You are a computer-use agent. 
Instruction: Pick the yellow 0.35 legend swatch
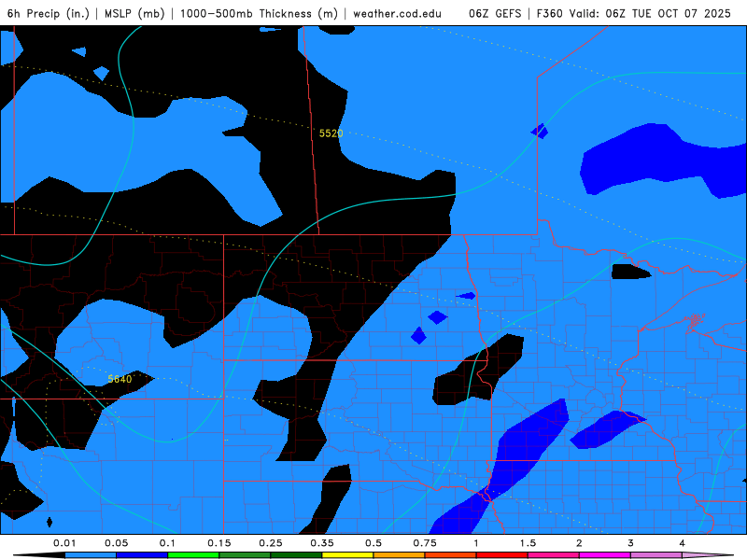(x=347, y=555)
